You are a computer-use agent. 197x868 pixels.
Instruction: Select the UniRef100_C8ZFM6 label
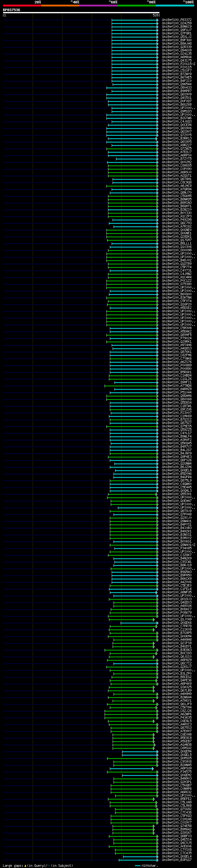coord(176,355)
